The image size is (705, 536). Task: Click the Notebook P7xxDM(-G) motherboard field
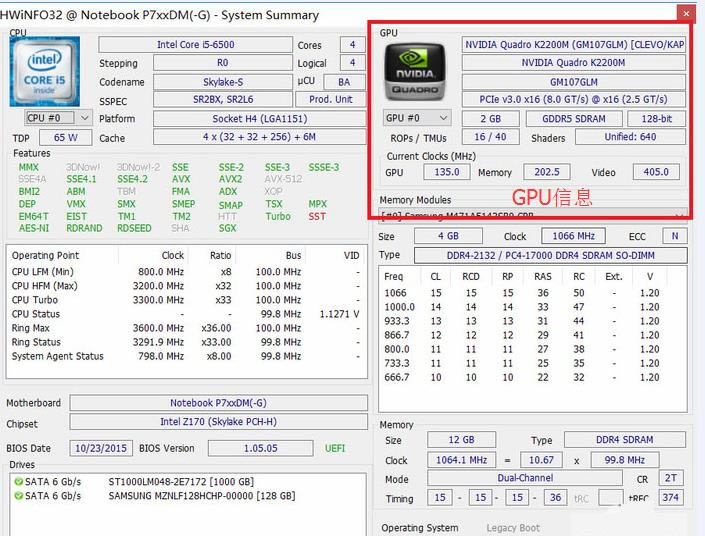point(219,403)
